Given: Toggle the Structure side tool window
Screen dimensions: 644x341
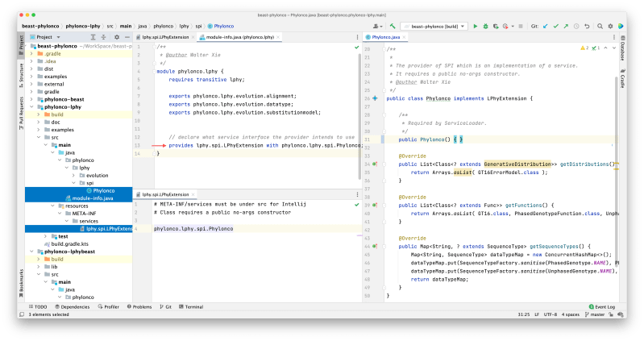Looking at the screenshot, I should point(21,75).
